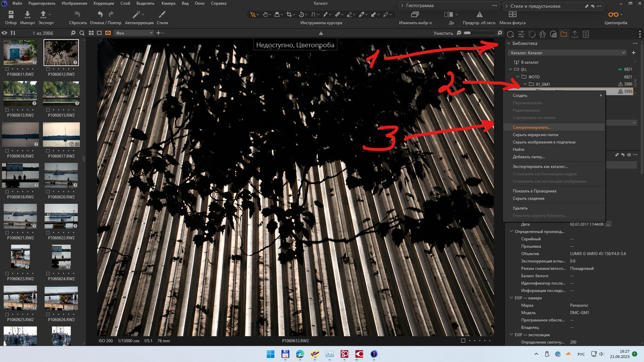Collapse the D:\ drive tree node

510,69
